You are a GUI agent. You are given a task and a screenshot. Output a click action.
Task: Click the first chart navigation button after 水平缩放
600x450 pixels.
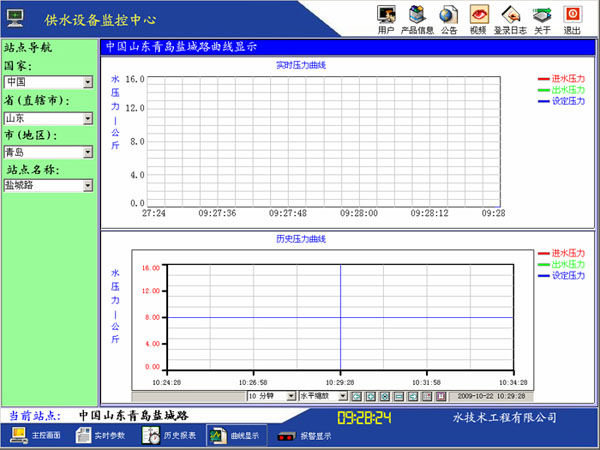click(356, 397)
